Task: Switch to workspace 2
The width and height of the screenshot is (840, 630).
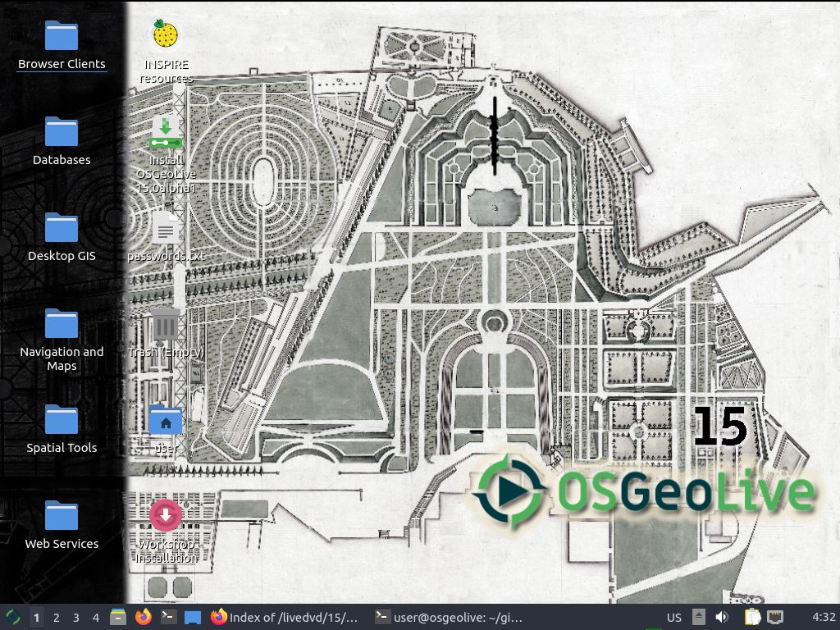Action: (x=57, y=618)
